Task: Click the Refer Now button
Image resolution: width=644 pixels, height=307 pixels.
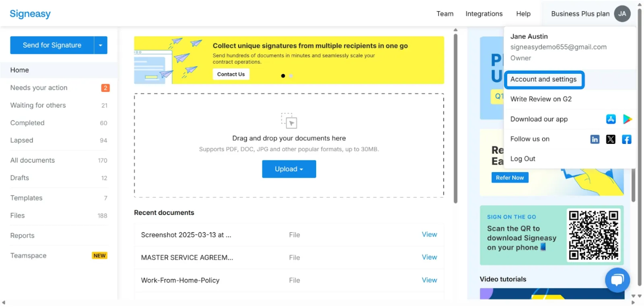Action: 510,178
